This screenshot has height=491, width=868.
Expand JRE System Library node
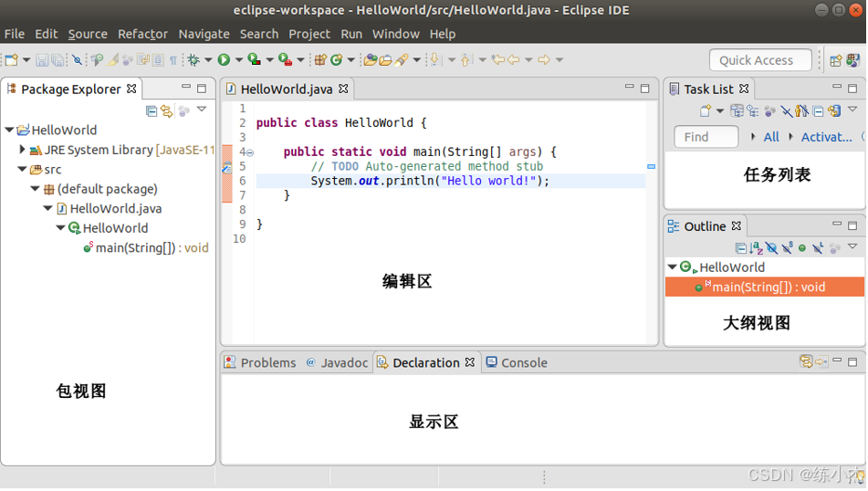(22, 150)
